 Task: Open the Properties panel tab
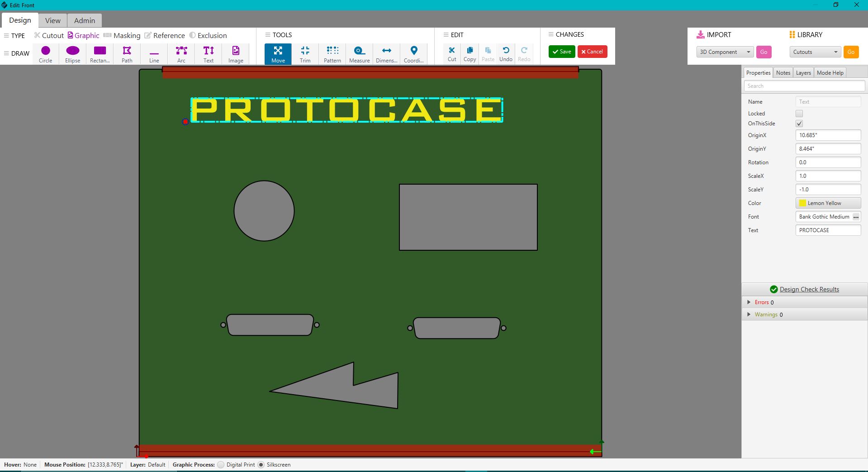point(758,73)
